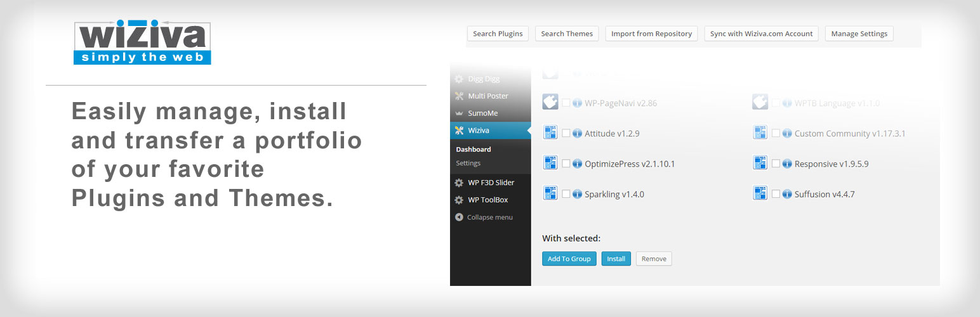Click WP ToolBox gear icon
The height and width of the screenshot is (317, 980).
click(459, 200)
